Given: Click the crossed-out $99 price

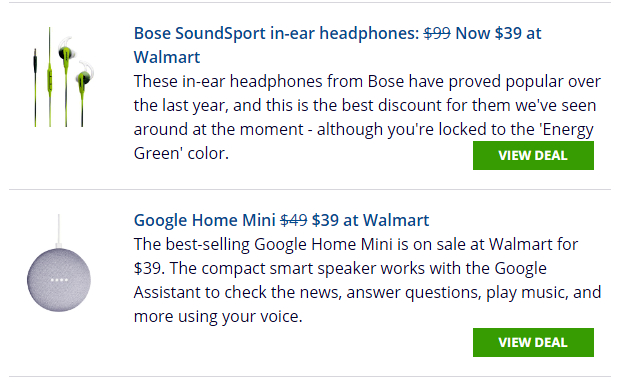Looking at the screenshot, I should point(437,33).
